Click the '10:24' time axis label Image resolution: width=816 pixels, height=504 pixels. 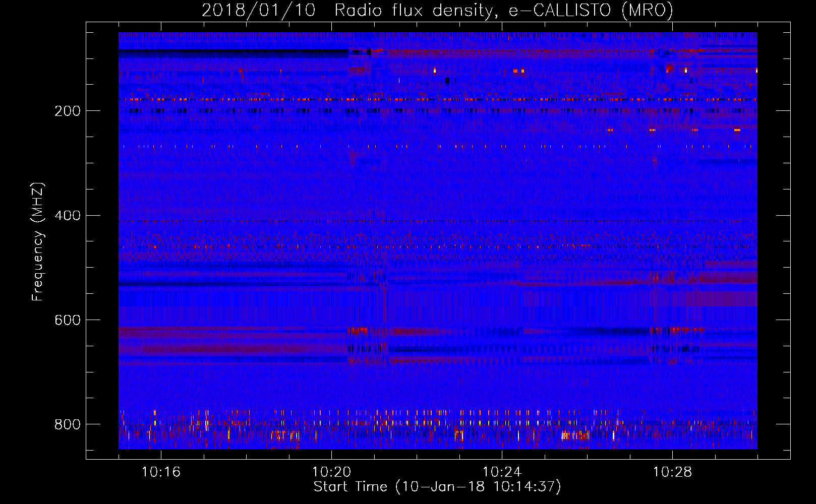coord(502,472)
